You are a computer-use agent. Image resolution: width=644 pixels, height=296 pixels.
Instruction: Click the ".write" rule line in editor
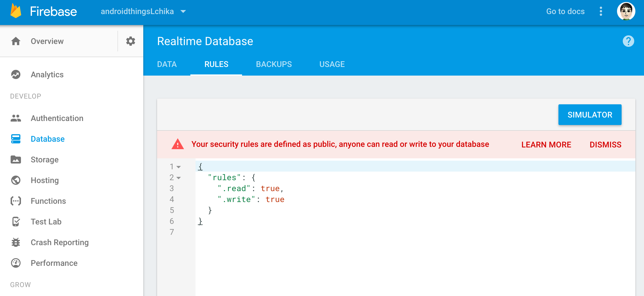click(415, 199)
